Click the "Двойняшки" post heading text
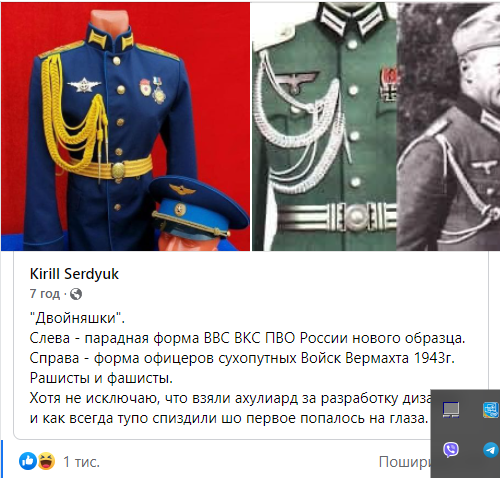 77,318
